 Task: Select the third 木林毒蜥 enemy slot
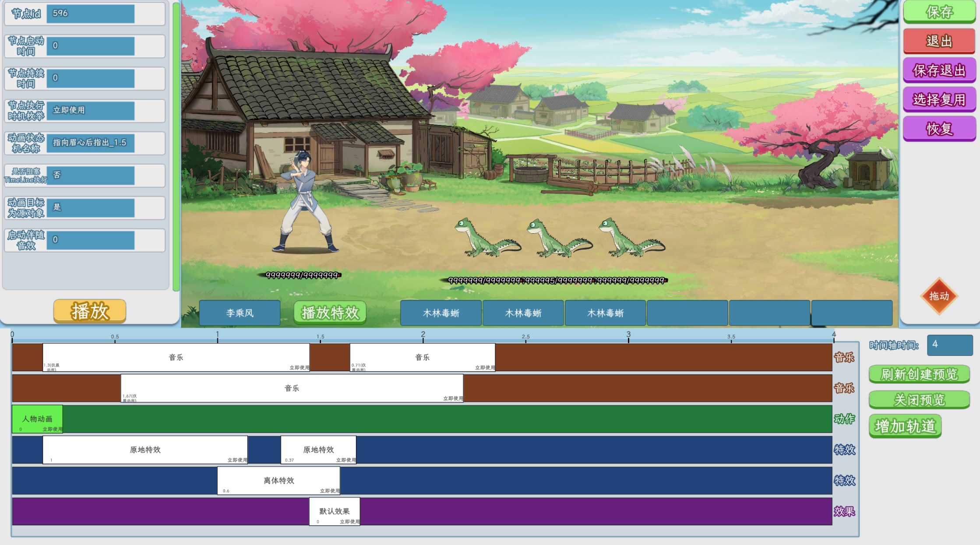tap(605, 313)
